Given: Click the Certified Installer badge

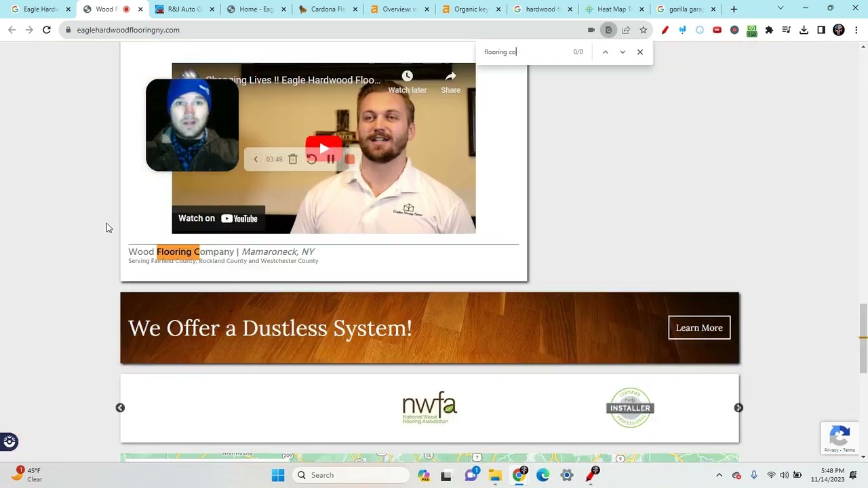Looking at the screenshot, I should tap(630, 407).
